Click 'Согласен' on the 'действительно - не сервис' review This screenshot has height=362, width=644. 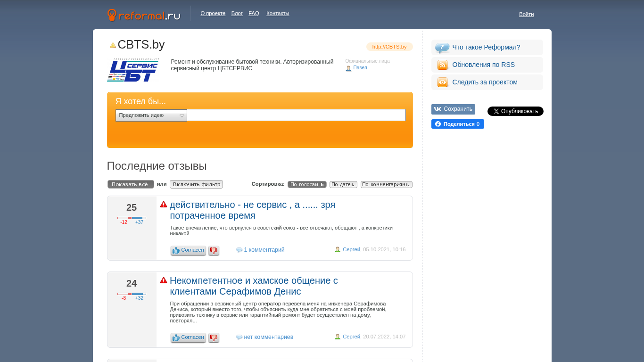coord(188,250)
